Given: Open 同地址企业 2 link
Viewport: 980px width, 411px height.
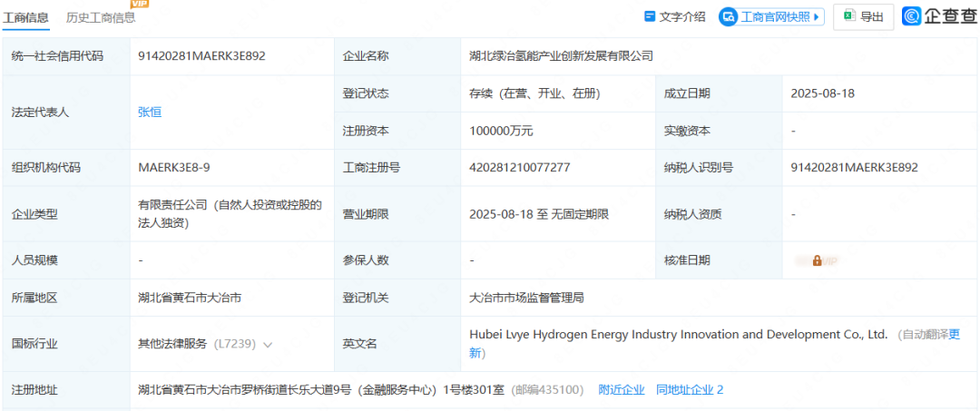Looking at the screenshot, I should point(690,390).
